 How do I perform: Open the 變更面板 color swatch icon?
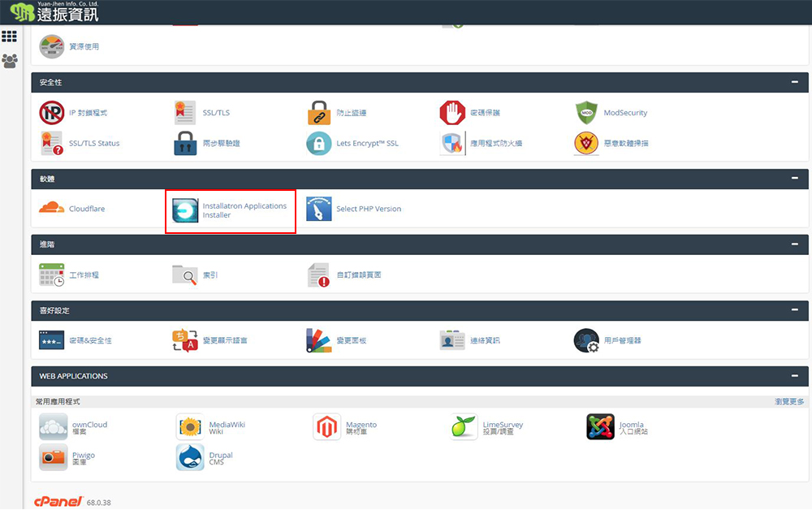point(319,340)
